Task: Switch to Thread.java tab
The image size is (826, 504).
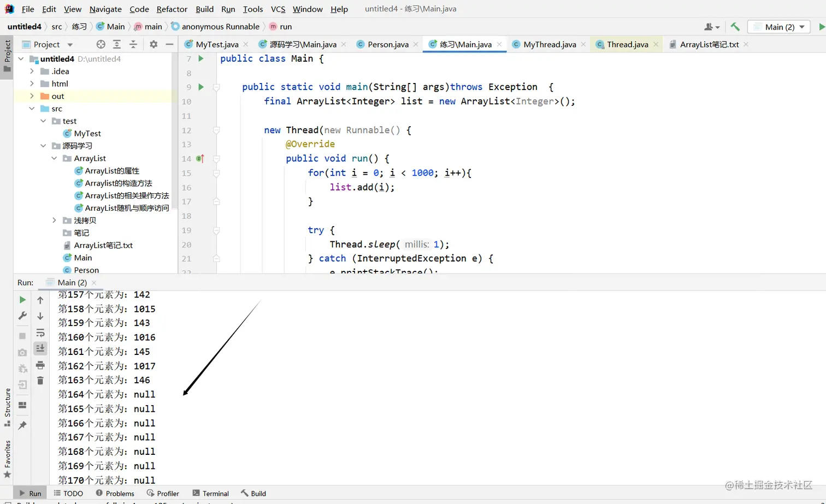Action: pos(627,44)
